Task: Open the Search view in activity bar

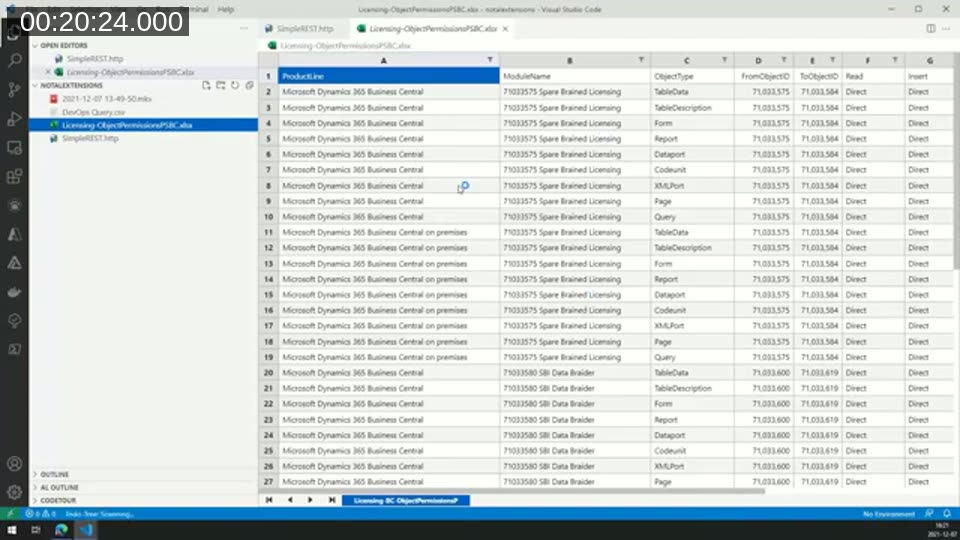Action: coord(15,60)
